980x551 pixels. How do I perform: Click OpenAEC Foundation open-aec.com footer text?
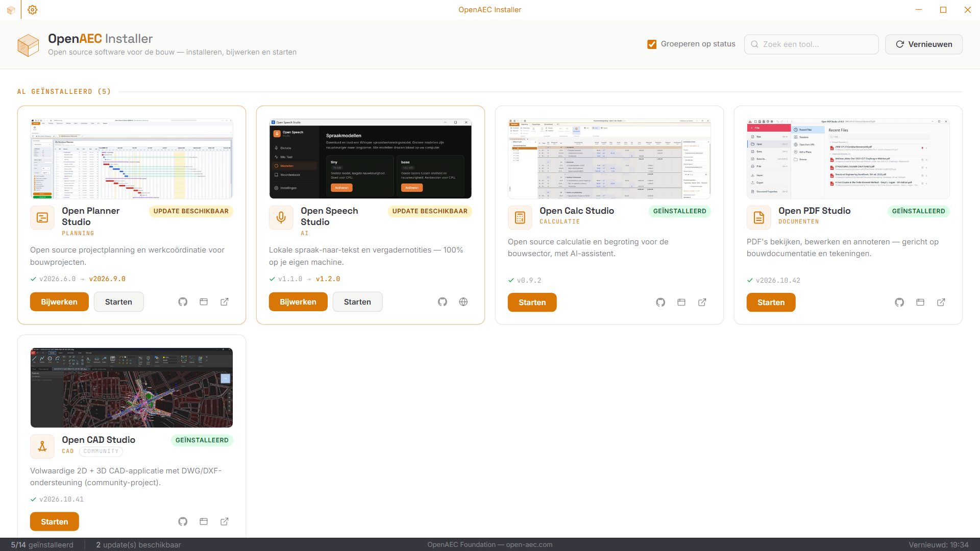point(489,545)
